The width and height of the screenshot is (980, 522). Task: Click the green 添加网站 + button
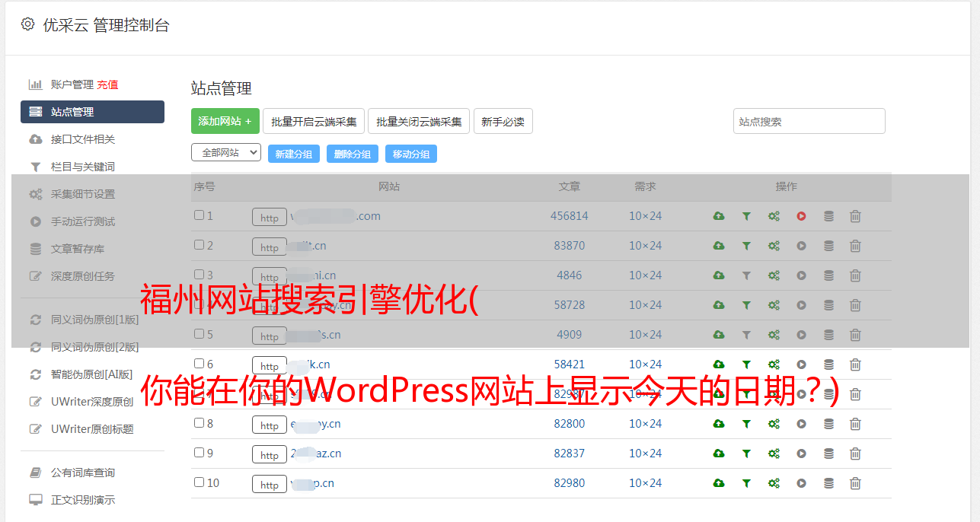(225, 121)
